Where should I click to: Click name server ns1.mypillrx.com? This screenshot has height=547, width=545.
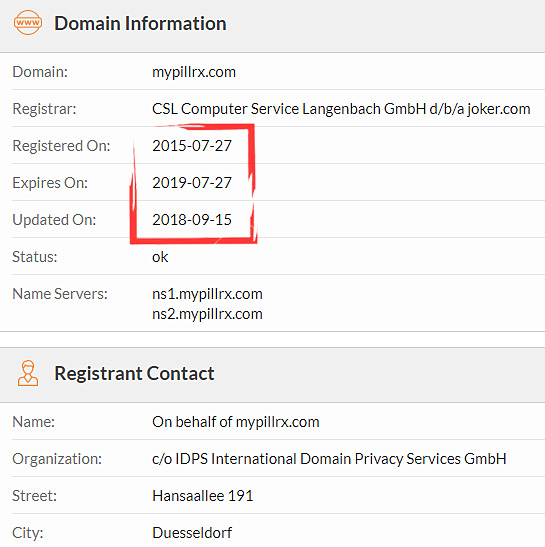[207, 294]
